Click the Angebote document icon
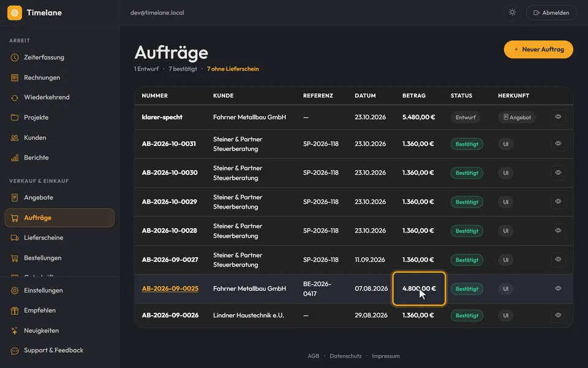This screenshot has height=368, width=588. click(x=15, y=197)
